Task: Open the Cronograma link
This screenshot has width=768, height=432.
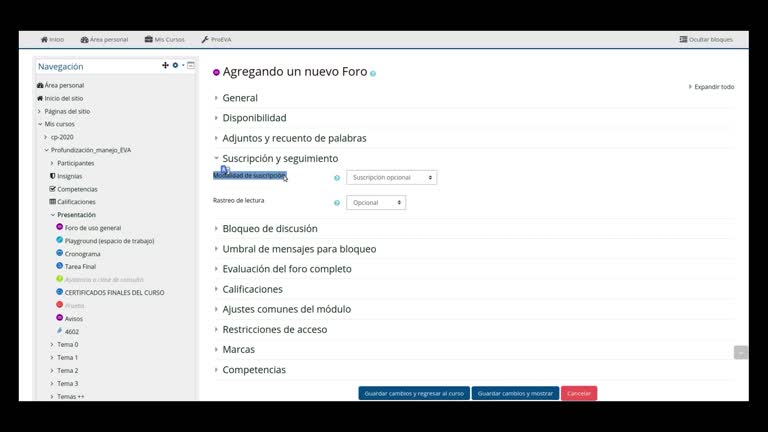Action: pos(82,254)
